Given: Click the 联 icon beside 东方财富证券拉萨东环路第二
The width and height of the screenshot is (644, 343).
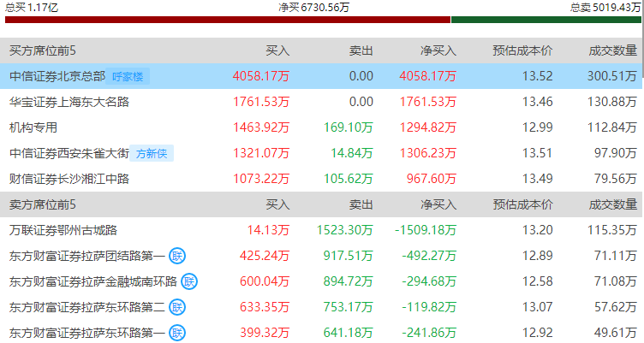Looking at the screenshot, I should coord(177,307).
